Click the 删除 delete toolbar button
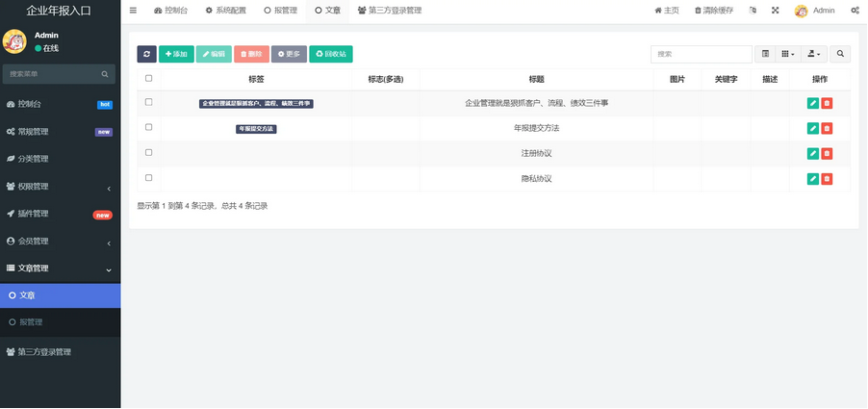 [251, 54]
